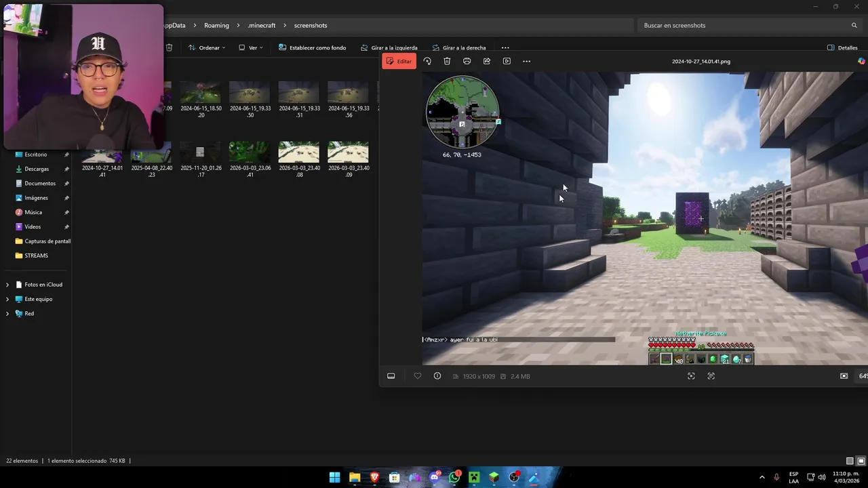Open the Ver view dropdown

[251, 47]
